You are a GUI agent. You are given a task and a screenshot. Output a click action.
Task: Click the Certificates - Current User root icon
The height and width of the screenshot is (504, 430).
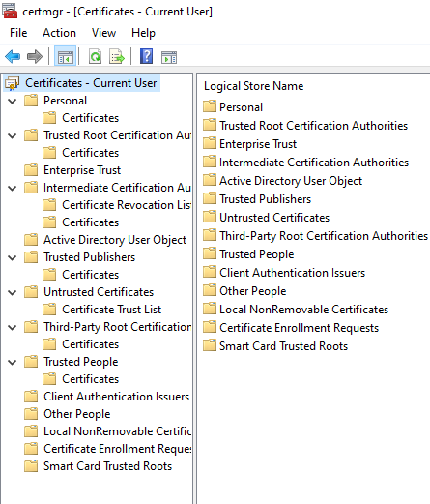click(x=13, y=83)
